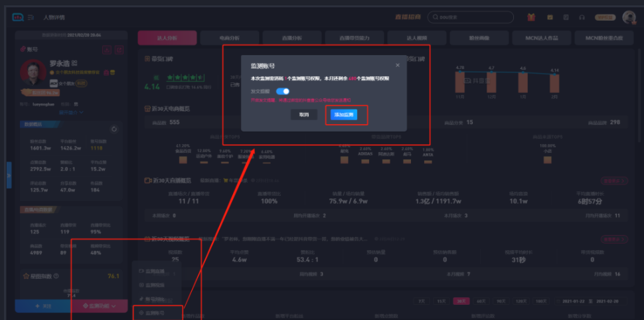
Task: Select 监测账号 from the popup menu
Action: [x=154, y=312]
